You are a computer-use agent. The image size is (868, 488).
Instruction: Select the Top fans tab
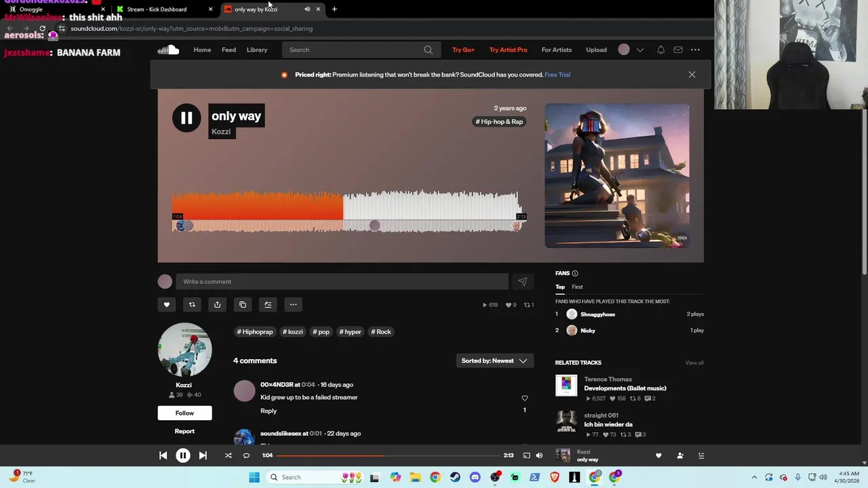(x=560, y=287)
